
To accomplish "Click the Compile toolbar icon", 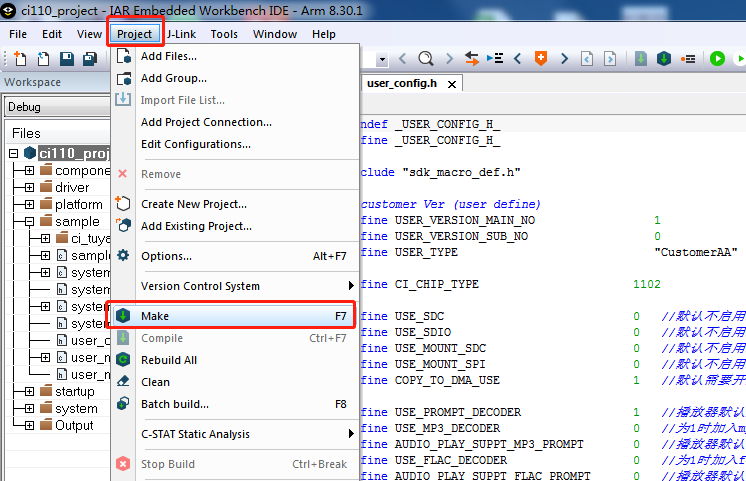I will pyautogui.click(x=641, y=59).
